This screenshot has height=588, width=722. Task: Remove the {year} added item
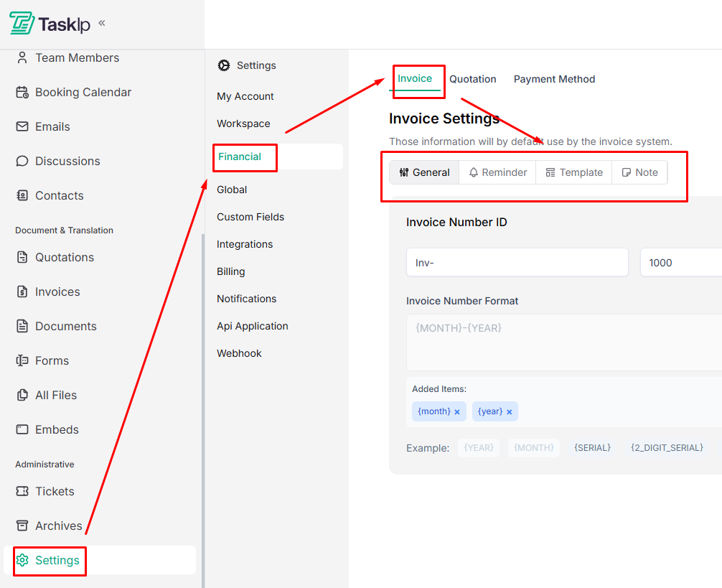point(509,411)
